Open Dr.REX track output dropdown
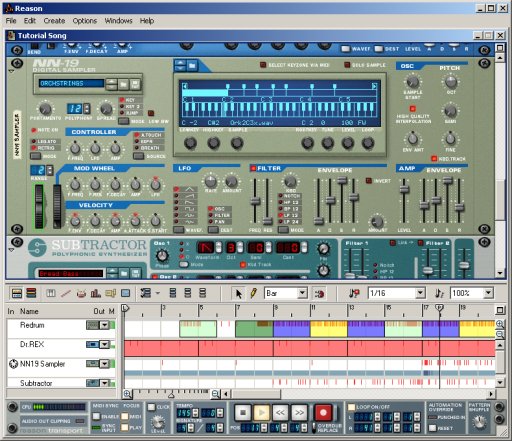512x441 pixels. tap(105, 344)
